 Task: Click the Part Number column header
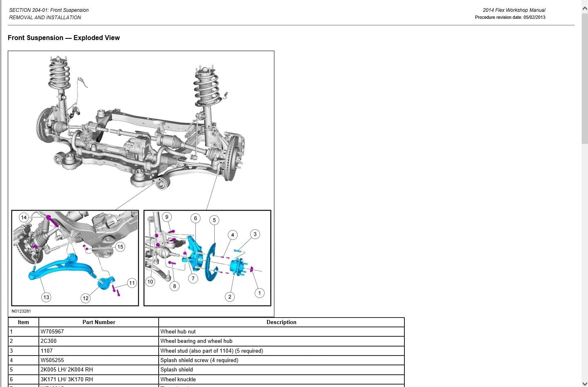(x=99, y=322)
